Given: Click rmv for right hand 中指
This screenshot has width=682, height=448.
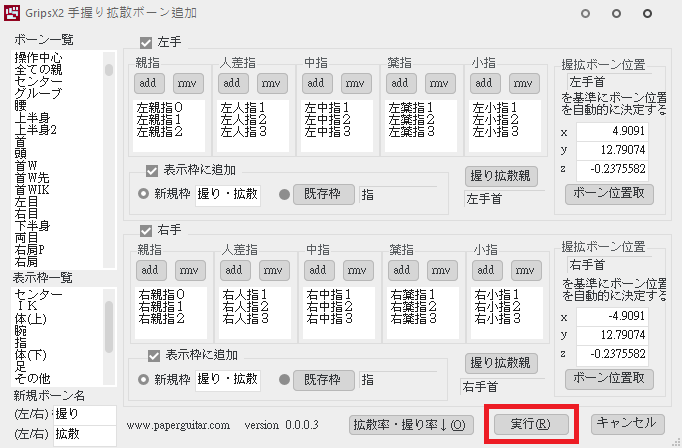Looking at the screenshot, I should pos(358,270).
